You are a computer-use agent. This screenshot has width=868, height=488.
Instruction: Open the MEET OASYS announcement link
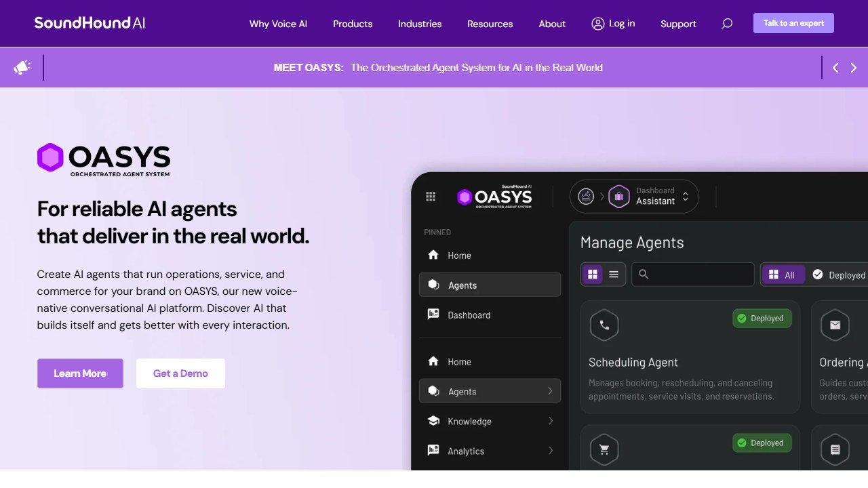(438, 68)
